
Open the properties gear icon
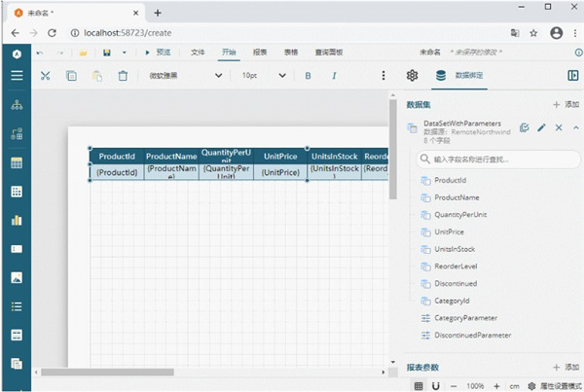click(x=412, y=75)
